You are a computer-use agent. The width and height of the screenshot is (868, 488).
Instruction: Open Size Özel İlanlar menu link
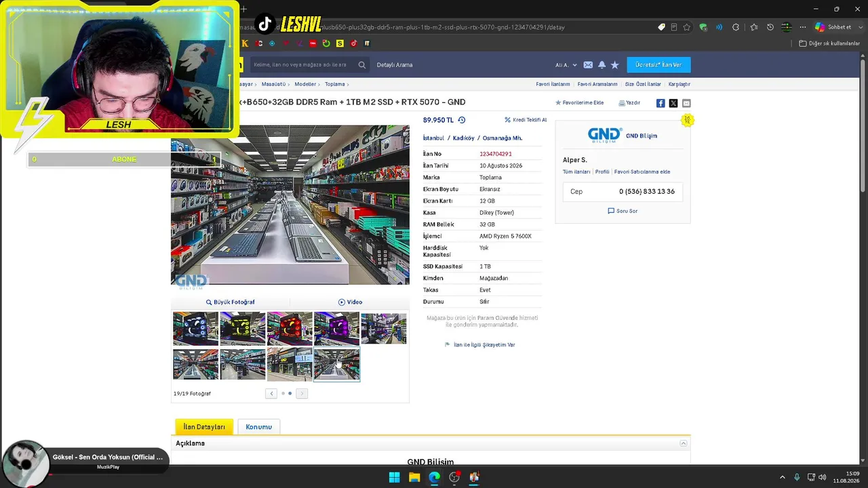point(643,84)
